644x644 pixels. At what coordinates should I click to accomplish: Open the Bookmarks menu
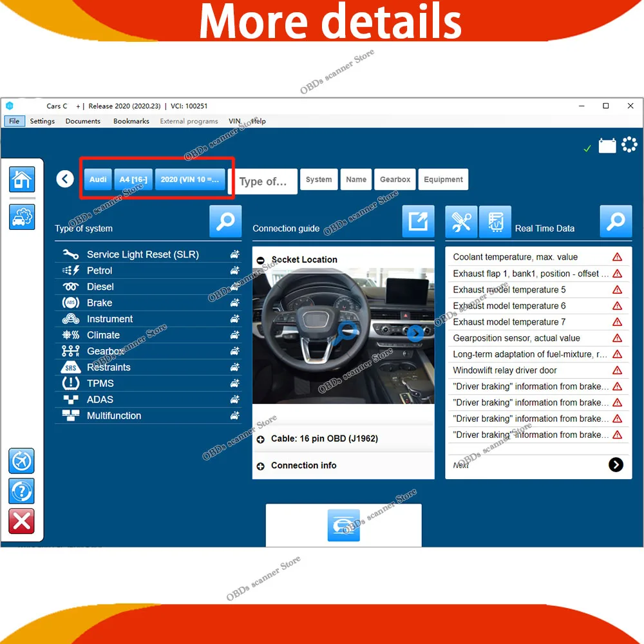[x=131, y=121]
